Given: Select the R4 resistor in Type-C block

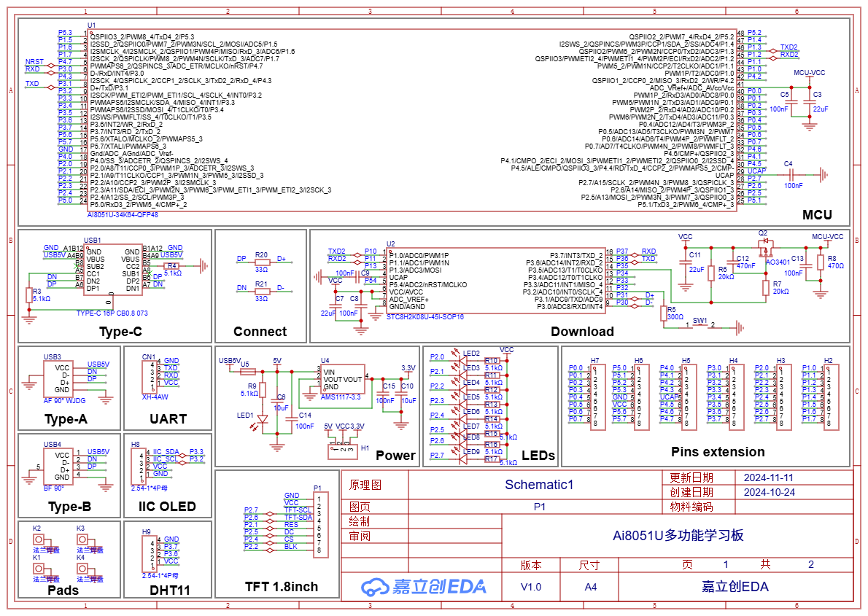Looking at the screenshot, I should 171,266.
